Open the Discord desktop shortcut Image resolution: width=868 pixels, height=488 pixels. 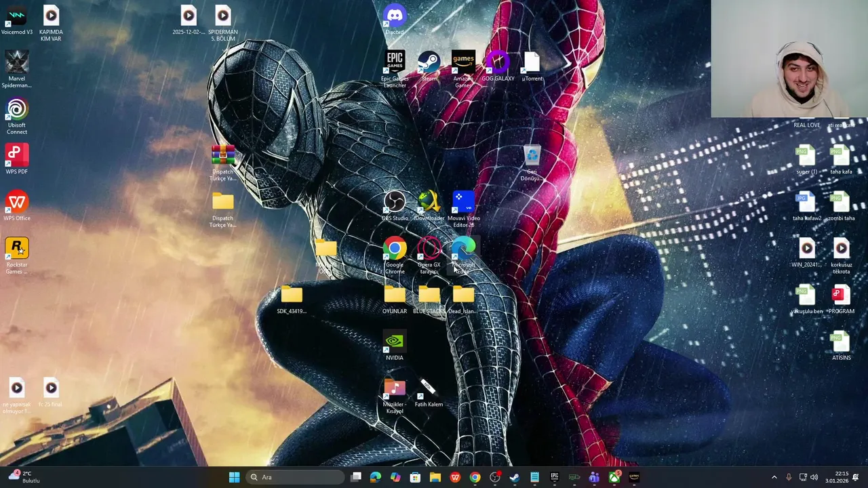coord(395,20)
